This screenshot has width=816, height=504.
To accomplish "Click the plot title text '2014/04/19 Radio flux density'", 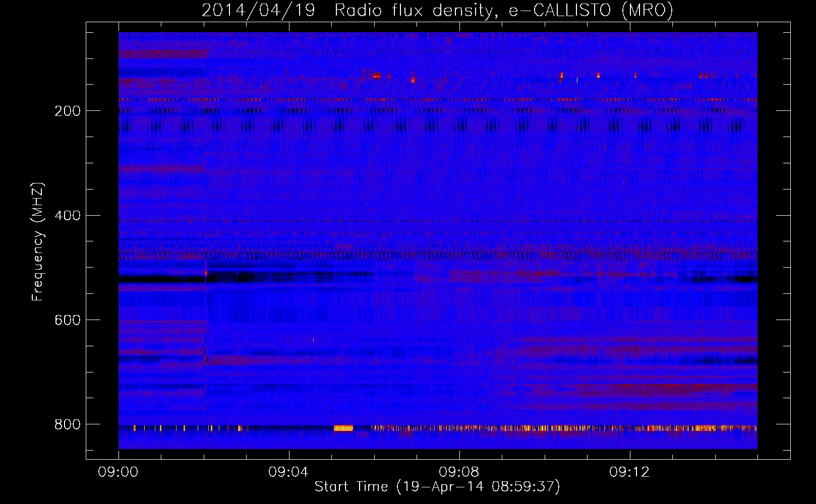I will 347,11.
